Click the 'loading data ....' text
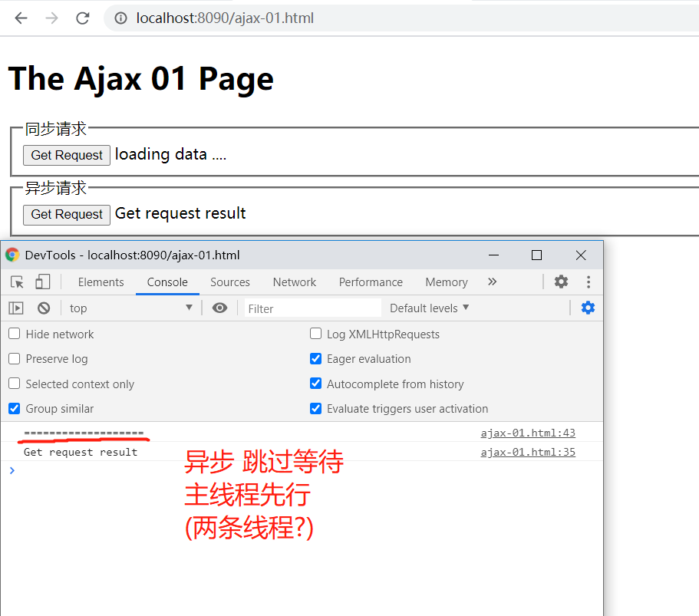Screen dimensions: 699x616 (171, 155)
